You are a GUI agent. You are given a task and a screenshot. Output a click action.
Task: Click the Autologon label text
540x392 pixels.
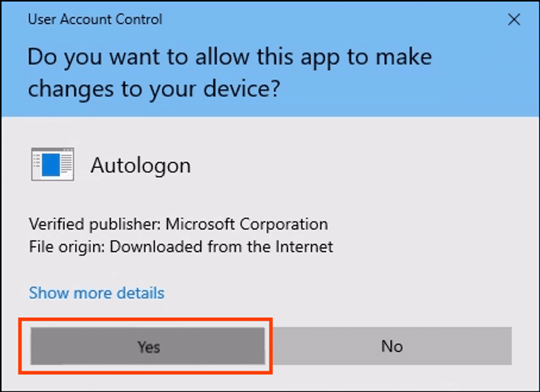tap(140, 165)
